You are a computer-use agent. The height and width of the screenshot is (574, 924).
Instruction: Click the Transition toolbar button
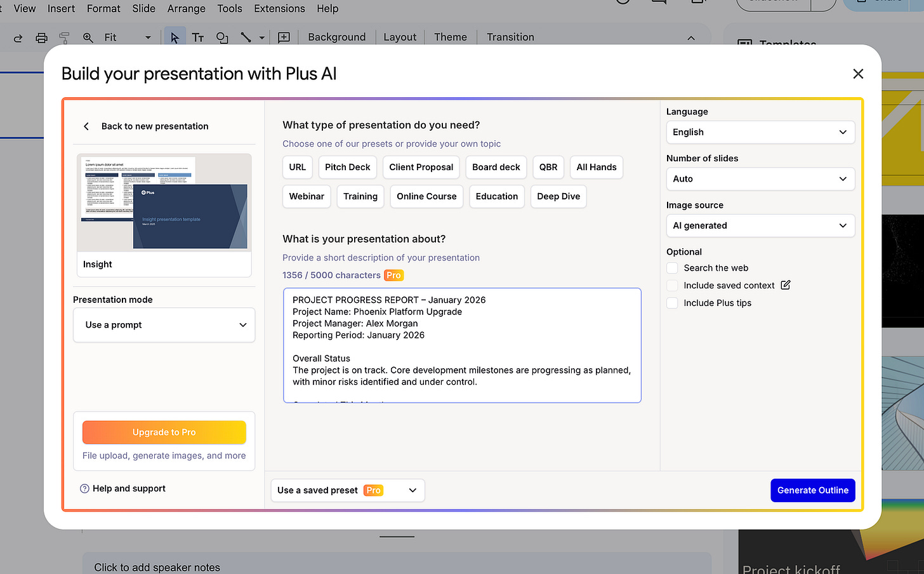510,37
